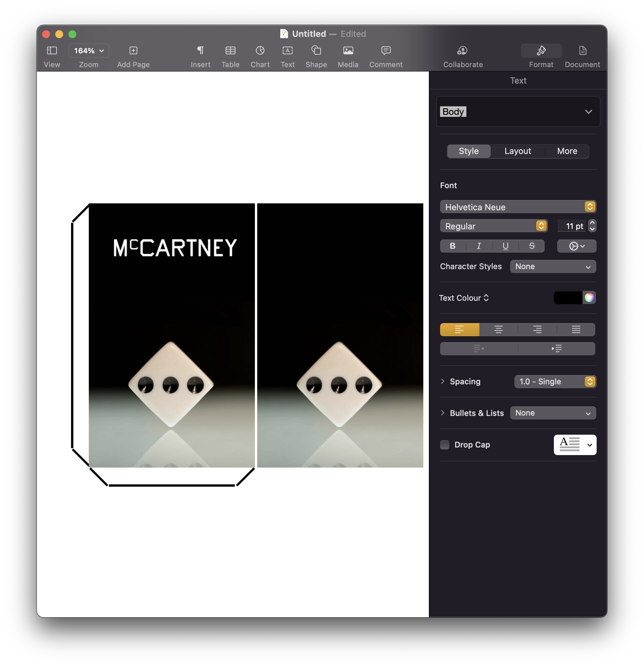Increase font size with the up stepper arrow

[592, 222]
